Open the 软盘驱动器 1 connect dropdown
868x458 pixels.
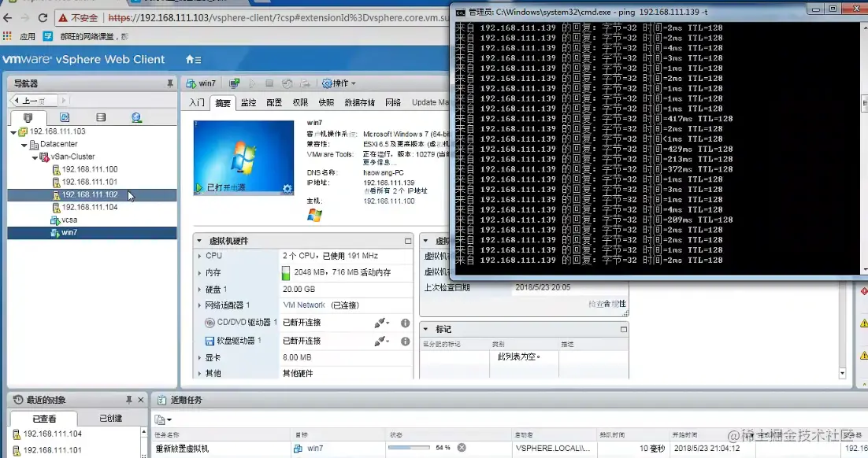point(381,342)
